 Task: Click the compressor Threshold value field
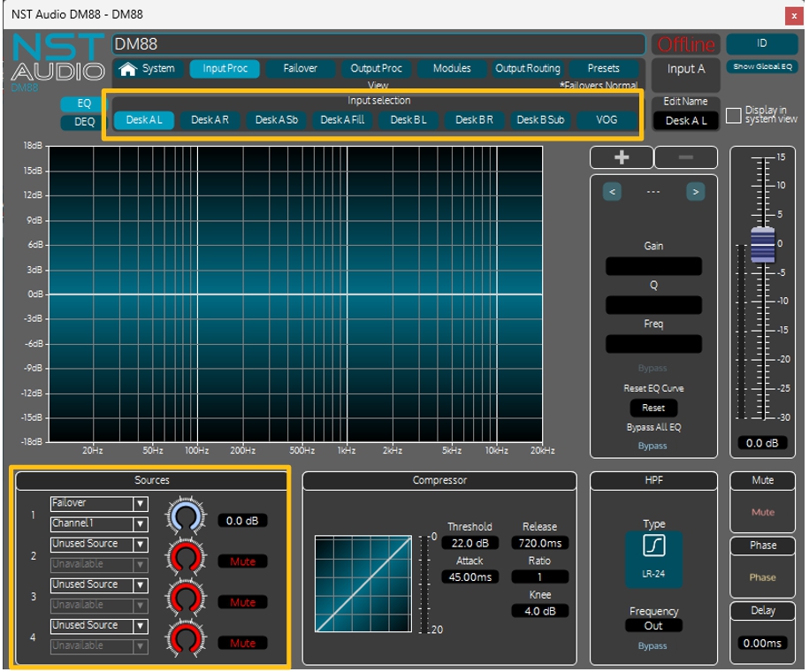click(469, 543)
